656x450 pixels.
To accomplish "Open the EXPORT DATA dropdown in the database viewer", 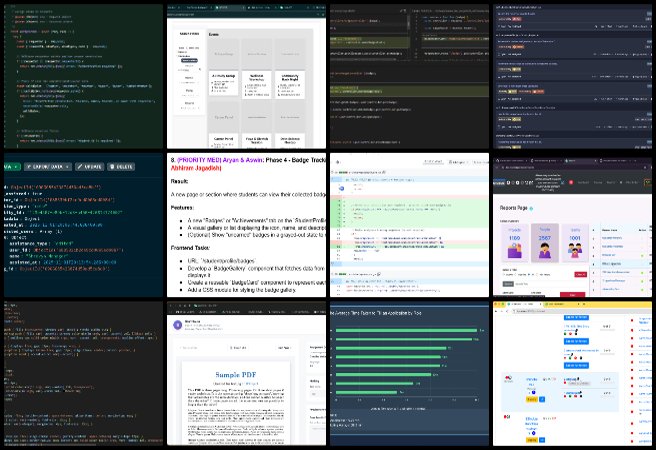I will (48, 166).
